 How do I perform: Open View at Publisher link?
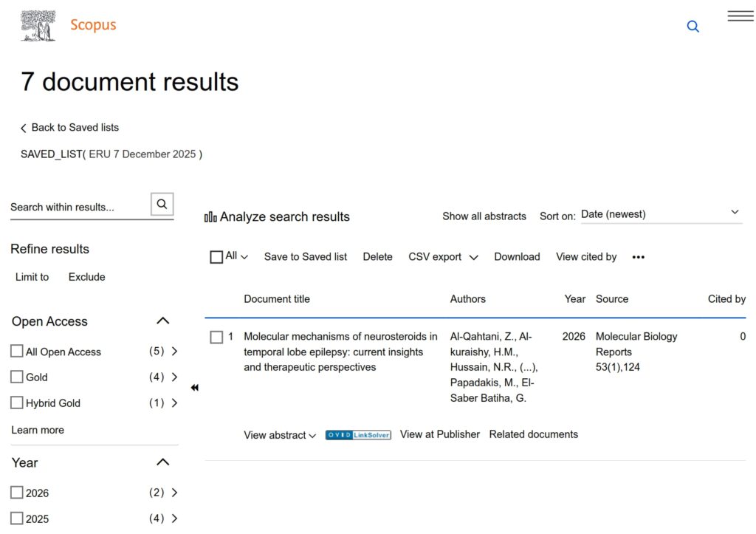[x=440, y=434]
